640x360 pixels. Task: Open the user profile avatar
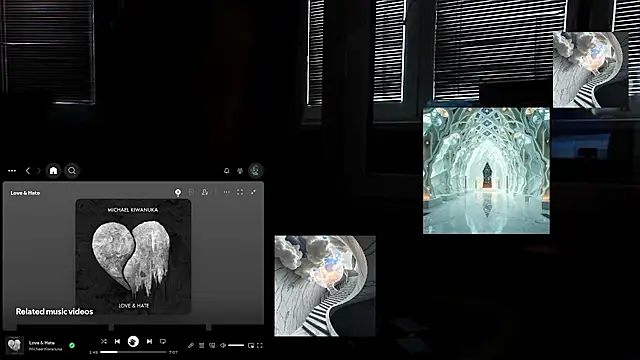pyautogui.click(x=256, y=171)
